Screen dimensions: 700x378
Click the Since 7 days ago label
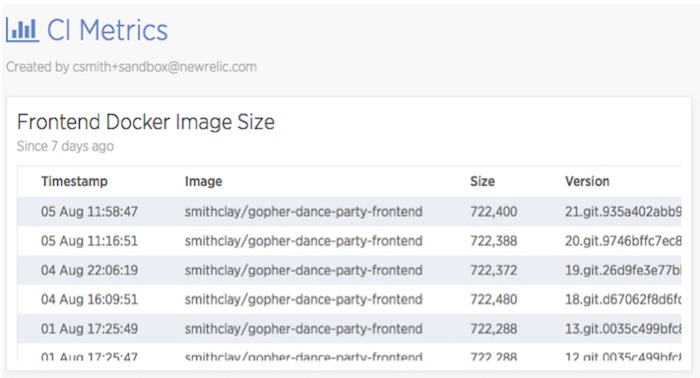[65, 146]
